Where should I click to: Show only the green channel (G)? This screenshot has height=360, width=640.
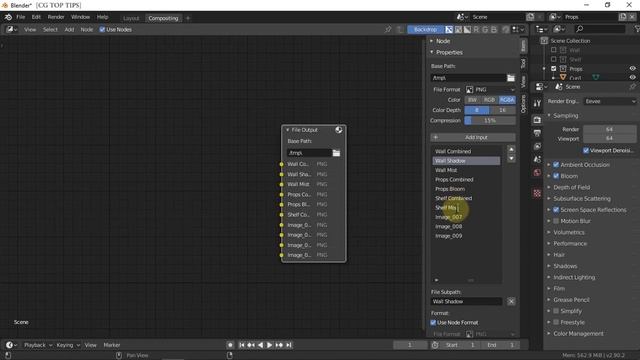[x=485, y=29]
